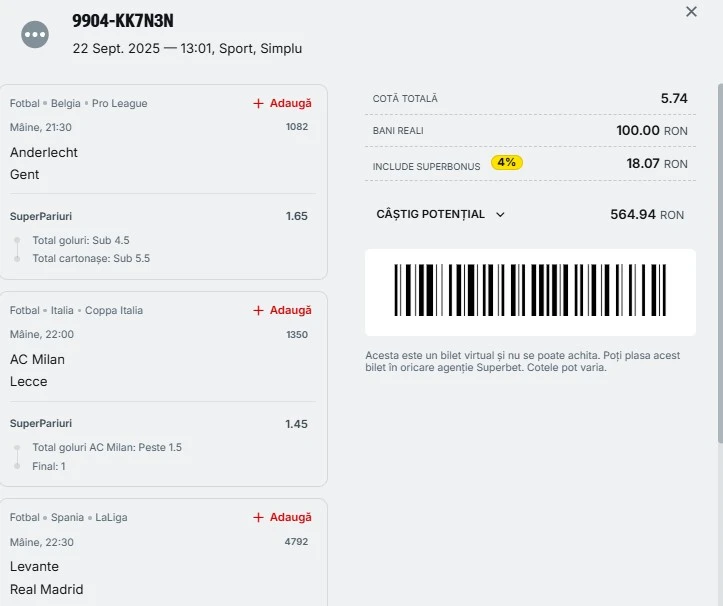The image size is (723, 606).
Task: Close the ticket dialog with X
Action: pos(691,12)
